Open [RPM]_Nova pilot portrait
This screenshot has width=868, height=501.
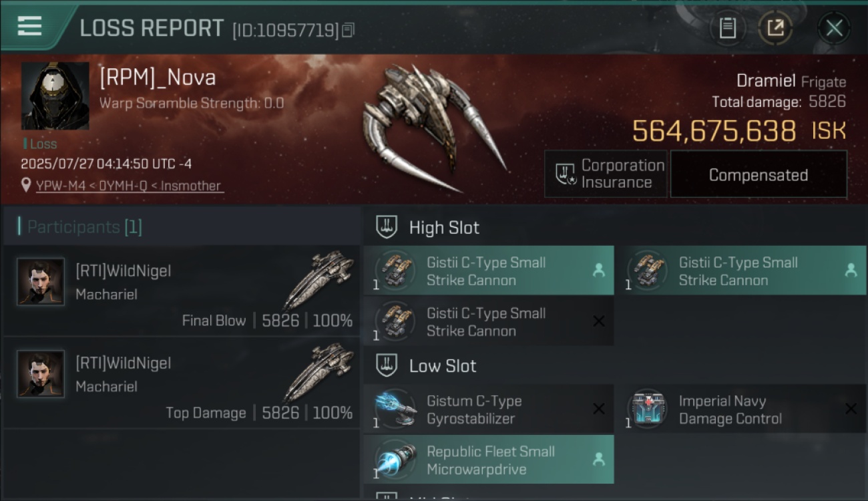[55, 96]
